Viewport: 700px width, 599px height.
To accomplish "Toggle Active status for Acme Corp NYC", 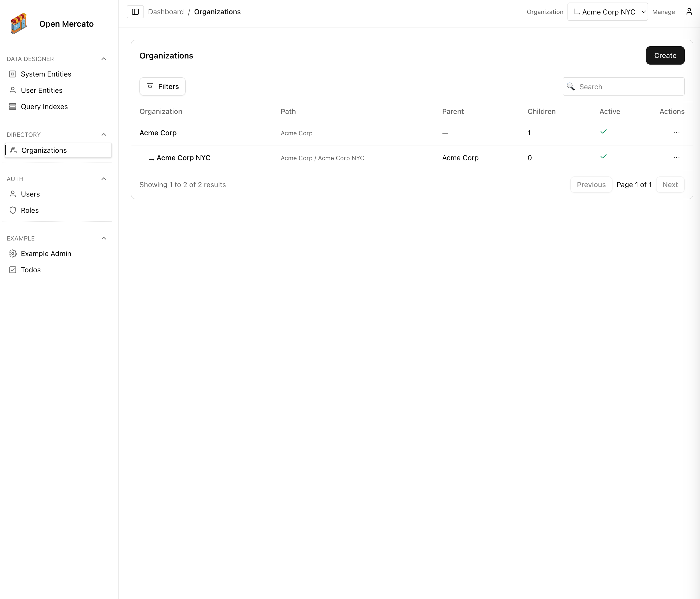I will point(603,156).
